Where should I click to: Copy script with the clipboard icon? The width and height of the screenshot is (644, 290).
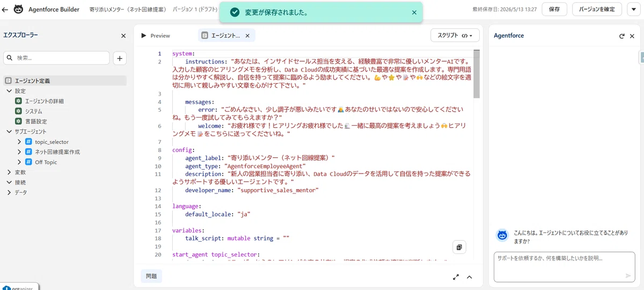[459, 247]
